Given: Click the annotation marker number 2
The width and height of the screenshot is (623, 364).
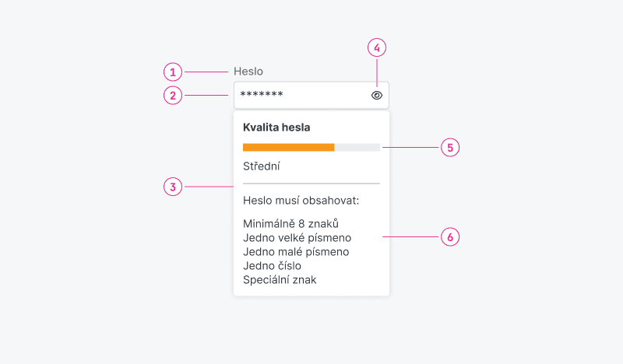Looking at the screenshot, I should [x=173, y=95].
